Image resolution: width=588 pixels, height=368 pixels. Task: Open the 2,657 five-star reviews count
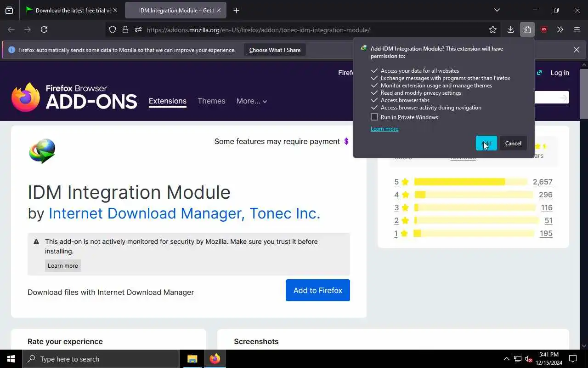coord(543,182)
